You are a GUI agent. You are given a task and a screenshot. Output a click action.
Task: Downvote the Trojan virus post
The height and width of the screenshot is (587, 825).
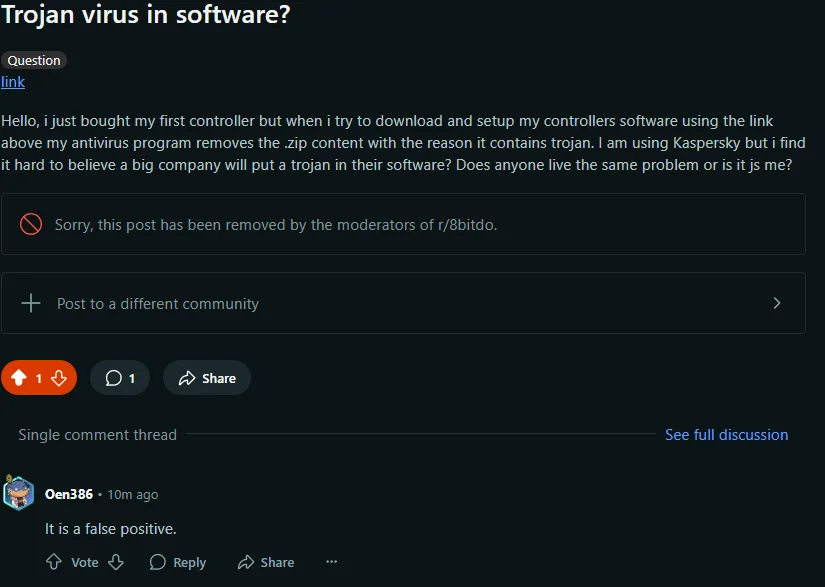click(59, 378)
